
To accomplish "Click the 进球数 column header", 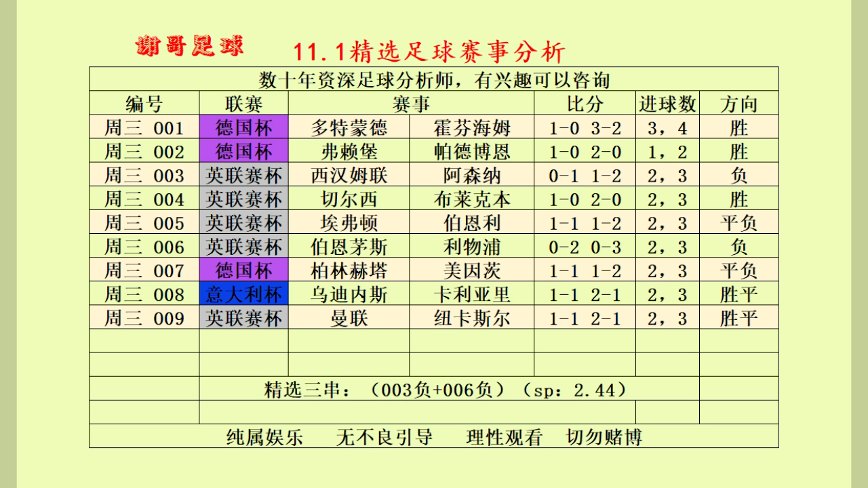I will 667,104.
